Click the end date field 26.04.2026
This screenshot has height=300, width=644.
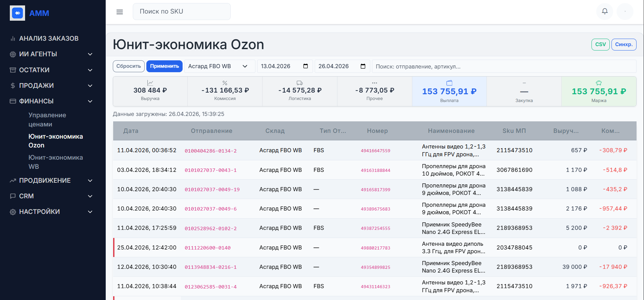[x=342, y=66]
